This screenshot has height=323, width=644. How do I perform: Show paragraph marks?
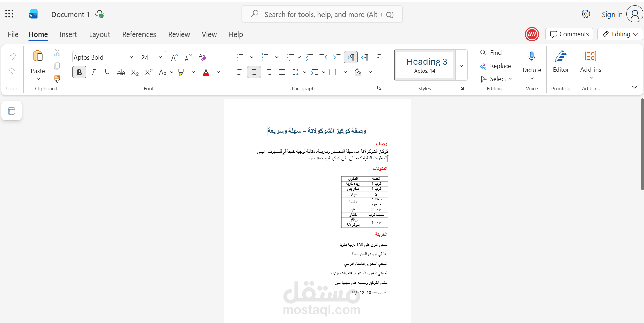[x=379, y=57]
